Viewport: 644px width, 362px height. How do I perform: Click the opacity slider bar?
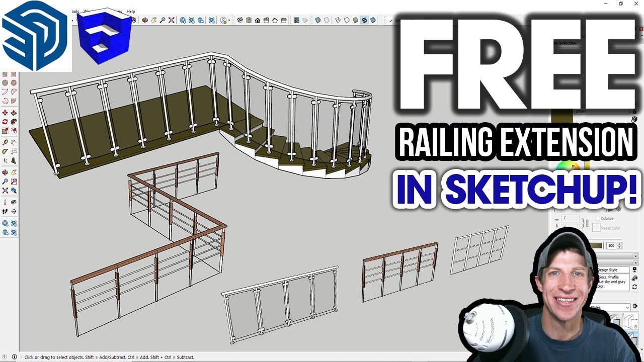coord(597,245)
